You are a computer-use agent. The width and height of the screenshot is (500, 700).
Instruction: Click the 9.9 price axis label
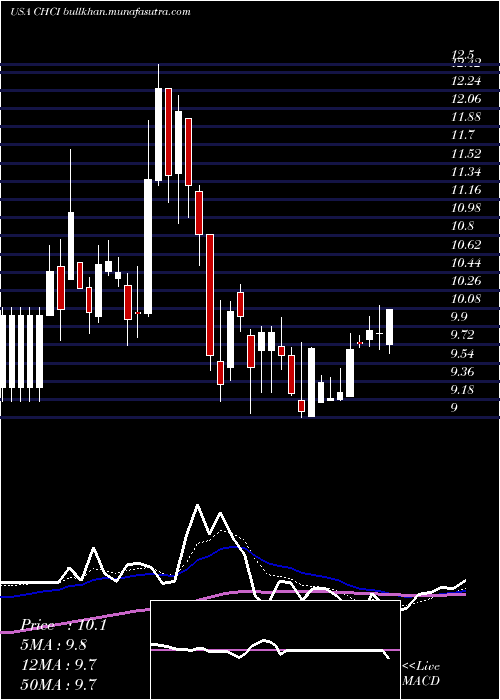point(459,317)
